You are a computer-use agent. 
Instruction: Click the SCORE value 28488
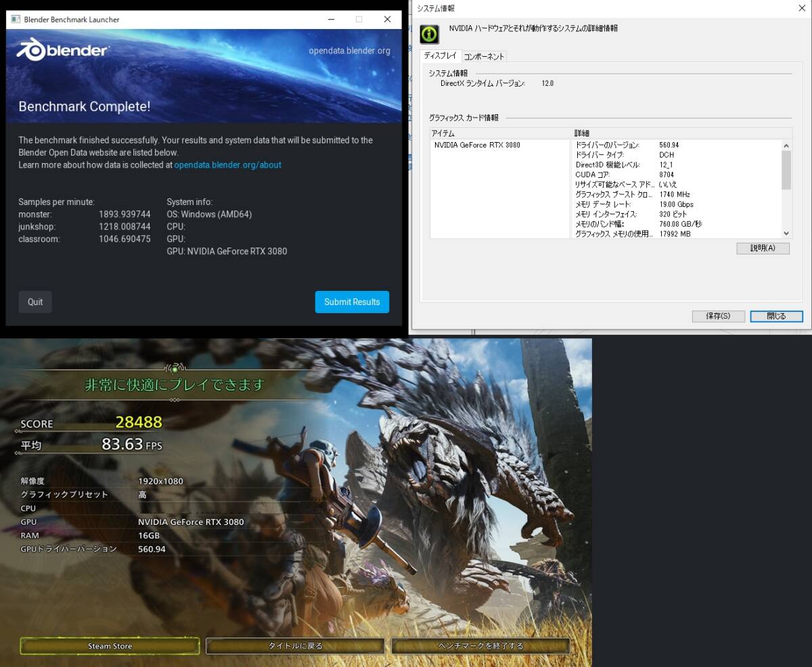pyautogui.click(x=139, y=422)
